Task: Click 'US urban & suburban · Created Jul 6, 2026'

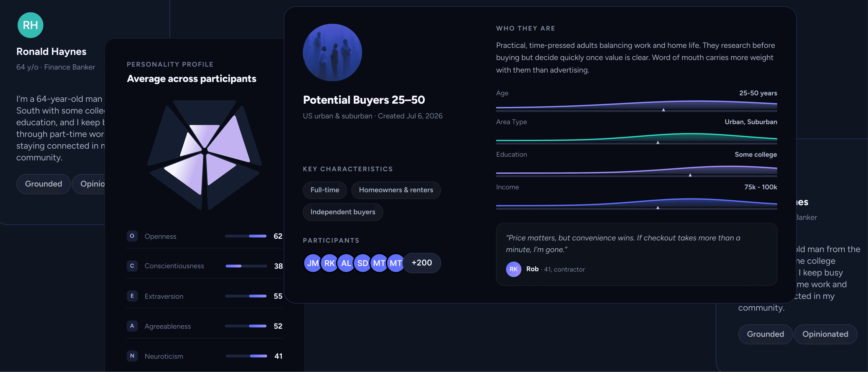Action: pos(373,116)
